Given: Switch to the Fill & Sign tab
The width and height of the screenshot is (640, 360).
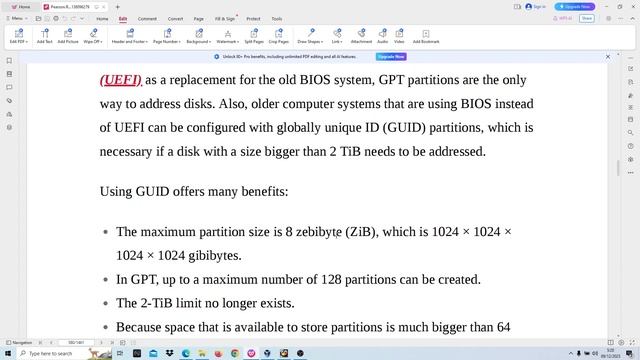Looking at the screenshot, I should pyautogui.click(x=225, y=19).
